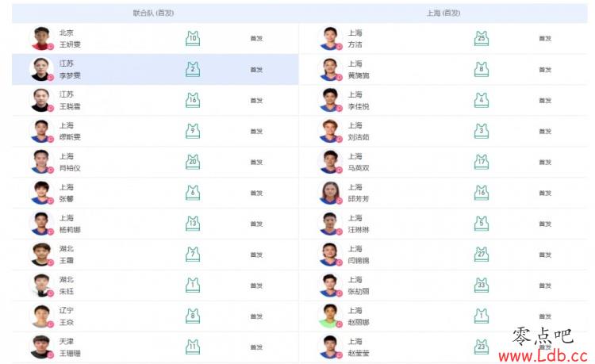
Task: Select the number 20 jersey icon
Action: pyautogui.click(x=193, y=162)
